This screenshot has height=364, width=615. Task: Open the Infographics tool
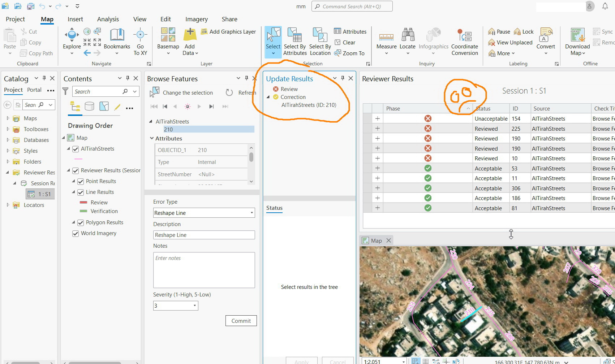click(433, 40)
